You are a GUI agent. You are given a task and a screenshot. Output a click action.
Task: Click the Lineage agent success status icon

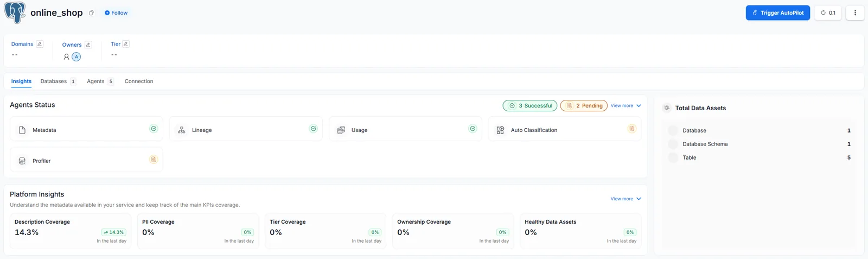tap(313, 129)
